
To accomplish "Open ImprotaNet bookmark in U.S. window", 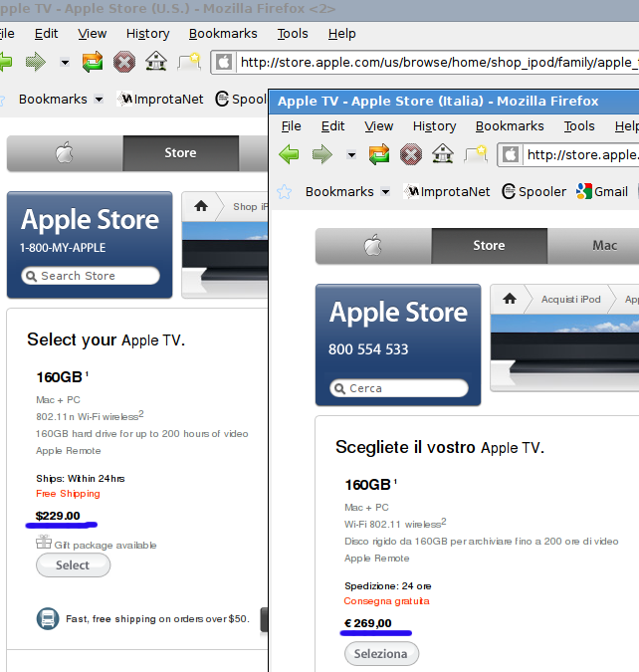I will coord(160,99).
